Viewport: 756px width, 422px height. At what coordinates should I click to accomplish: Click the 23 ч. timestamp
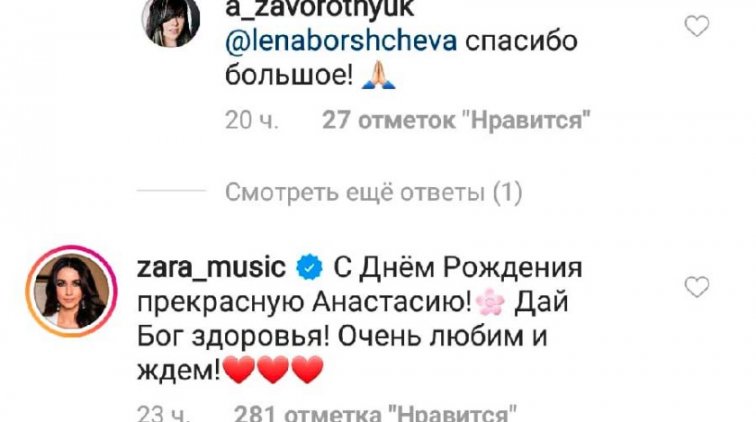(x=163, y=413)
